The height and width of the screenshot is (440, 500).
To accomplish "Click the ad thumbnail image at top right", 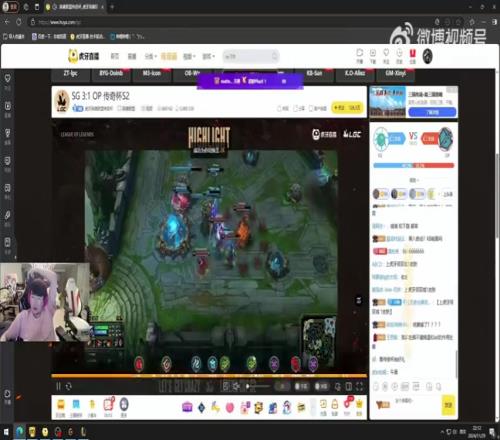I will tap(388, 102).
